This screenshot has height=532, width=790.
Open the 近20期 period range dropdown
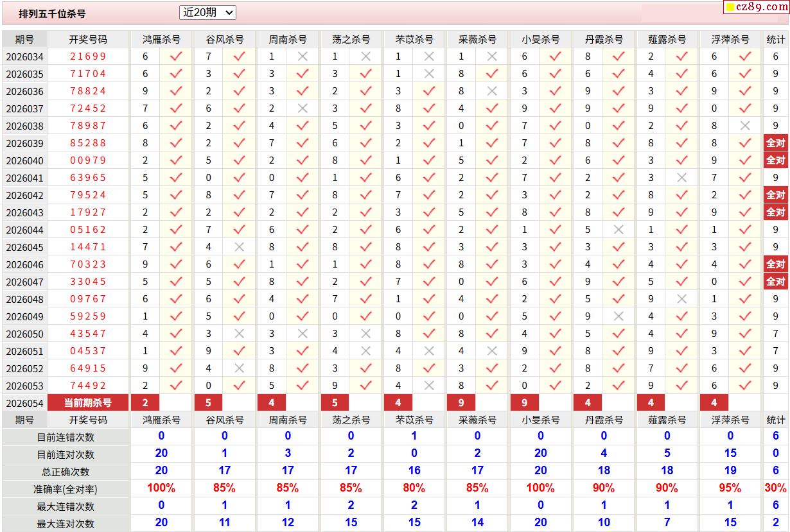coord(207,12)
